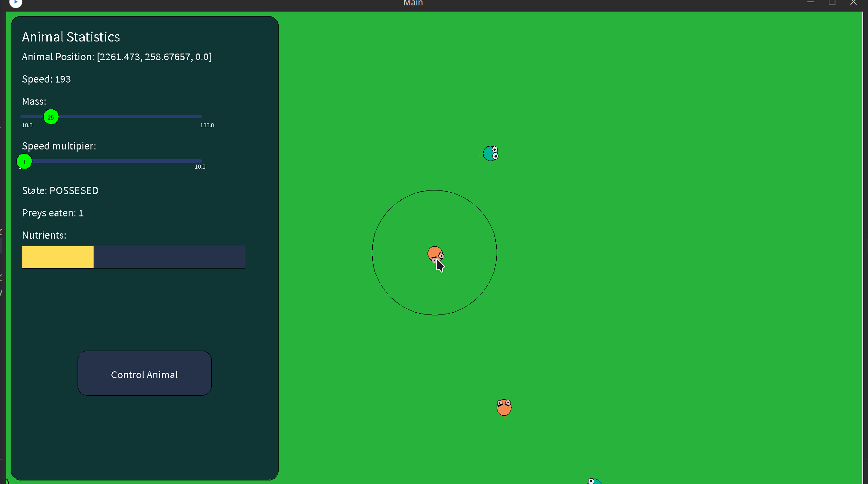
Task: Click the empty dark part of the Nutrients bar
Action: coord(169,257)
